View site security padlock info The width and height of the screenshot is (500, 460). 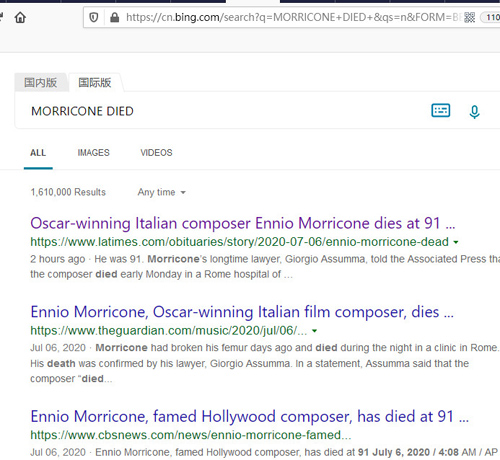coord(114,17)
